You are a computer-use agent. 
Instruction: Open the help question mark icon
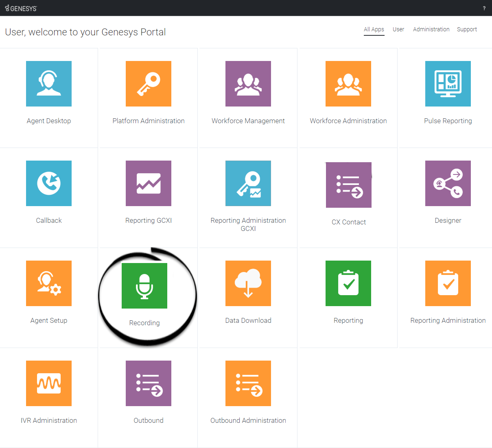(x=484, y=8)
